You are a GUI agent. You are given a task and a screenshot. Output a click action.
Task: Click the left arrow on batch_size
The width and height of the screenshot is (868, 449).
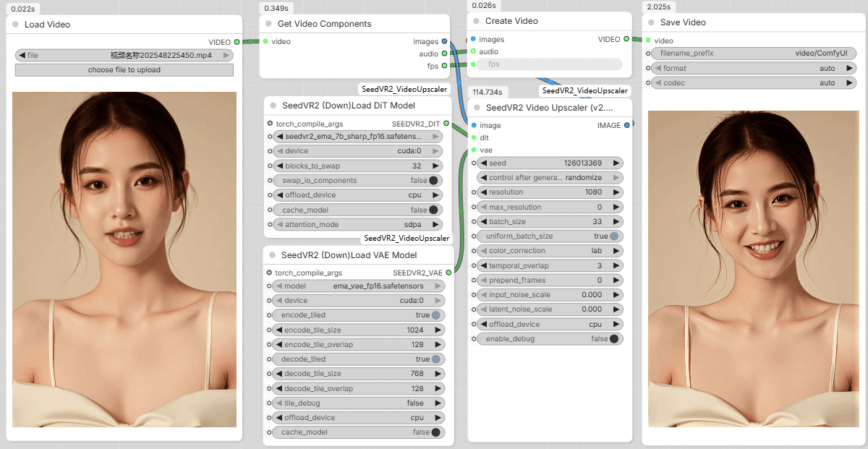[482, 222]
